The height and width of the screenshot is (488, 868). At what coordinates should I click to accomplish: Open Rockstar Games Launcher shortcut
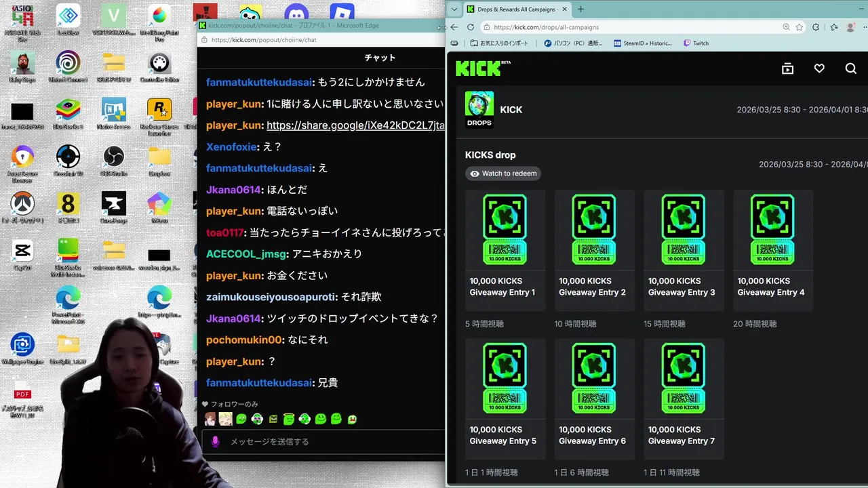[159, 117]
